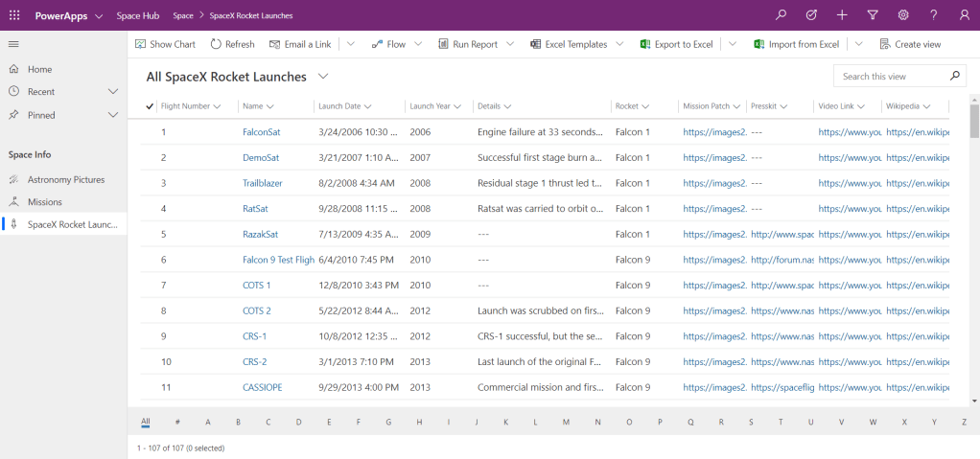
Task: Click the advanced find funnel icon
Action: [873, 15]
